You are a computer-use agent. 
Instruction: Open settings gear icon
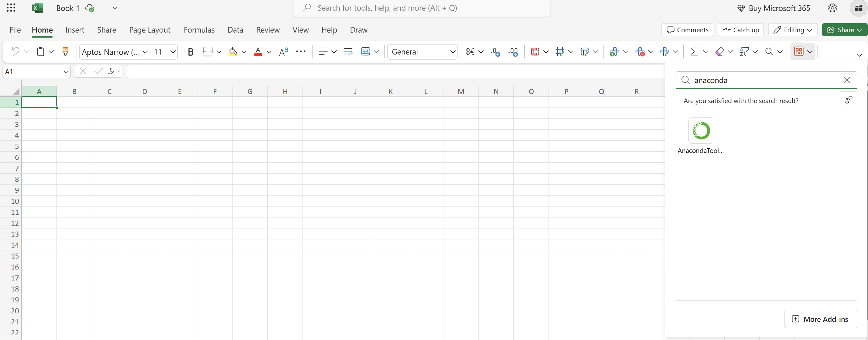point(832,8)
